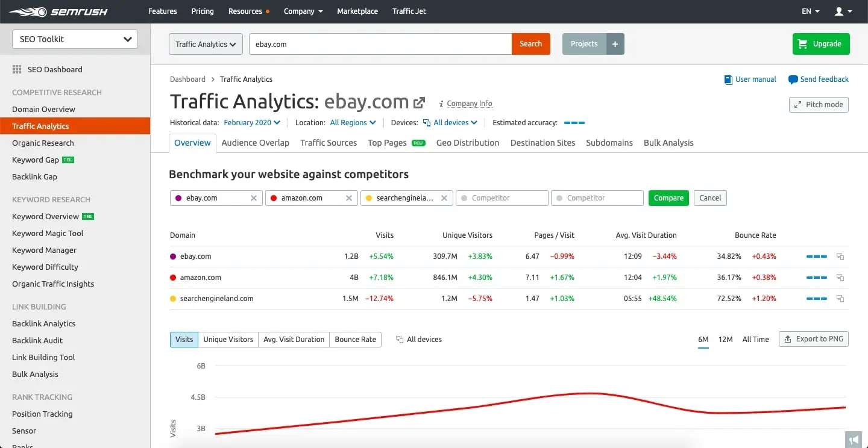Click the green Compare button
868x448 pixels.
pos(668,198)
